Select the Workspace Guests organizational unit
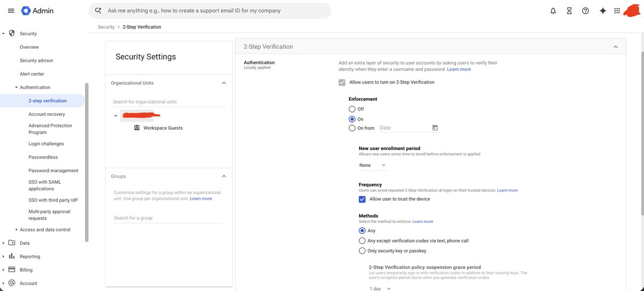Viewport: 644px width, 291px height. pyautogui.click(x=163, y=128)
